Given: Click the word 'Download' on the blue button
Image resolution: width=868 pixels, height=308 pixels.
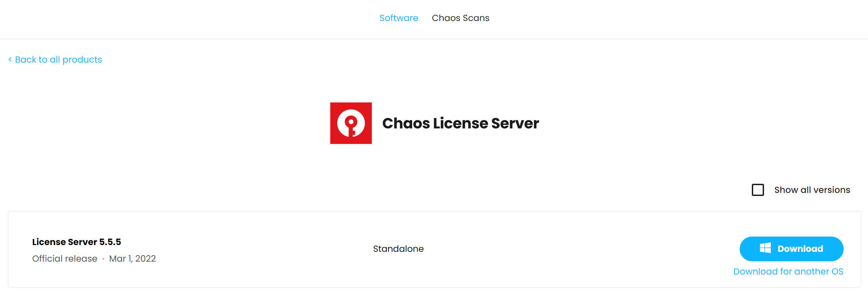Looking at the screenshot, I should pos(800,249).
